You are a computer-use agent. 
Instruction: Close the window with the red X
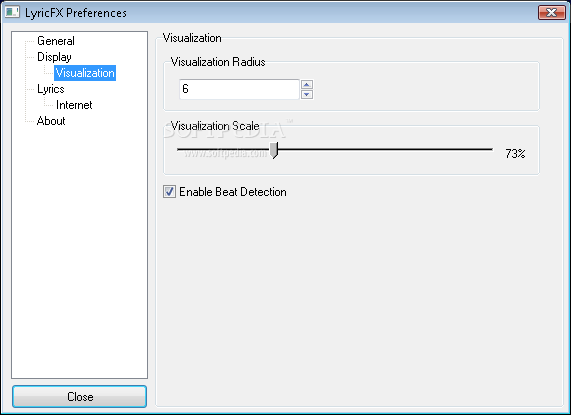[x=551, y=12]
